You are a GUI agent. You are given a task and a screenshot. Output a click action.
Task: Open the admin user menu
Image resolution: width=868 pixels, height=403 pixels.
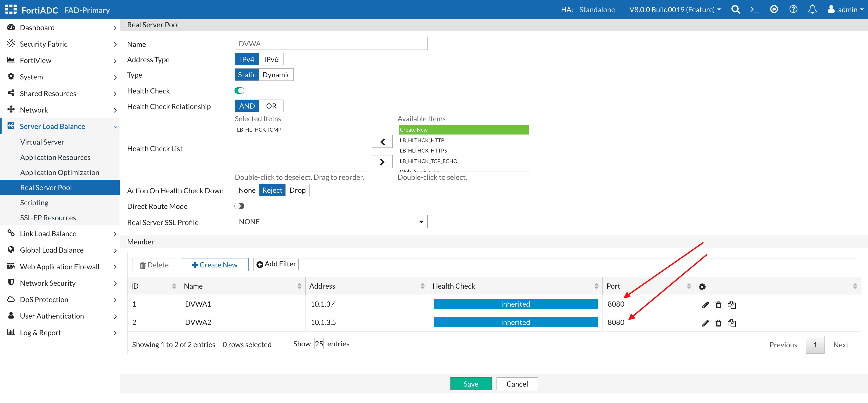pyautogui.click(x=845, y=10)
